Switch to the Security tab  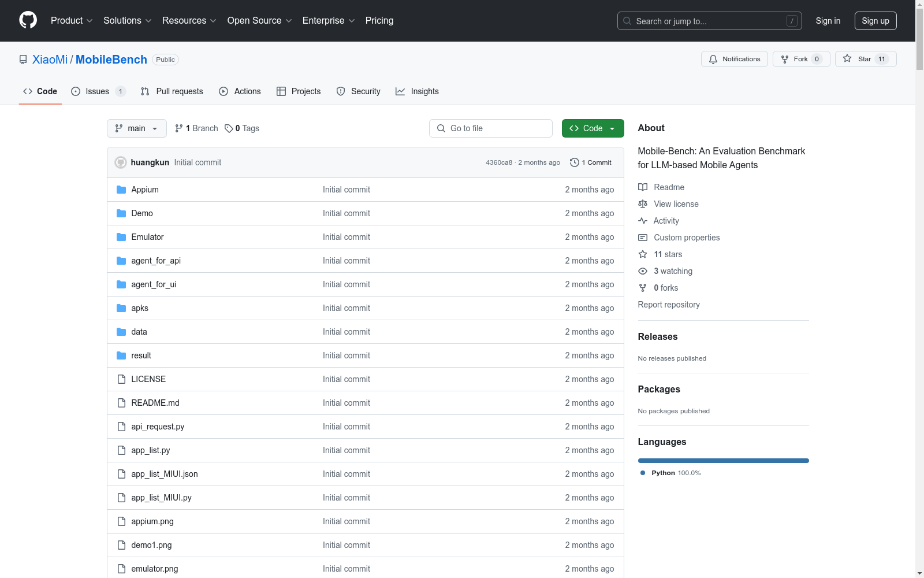(359, 91)
